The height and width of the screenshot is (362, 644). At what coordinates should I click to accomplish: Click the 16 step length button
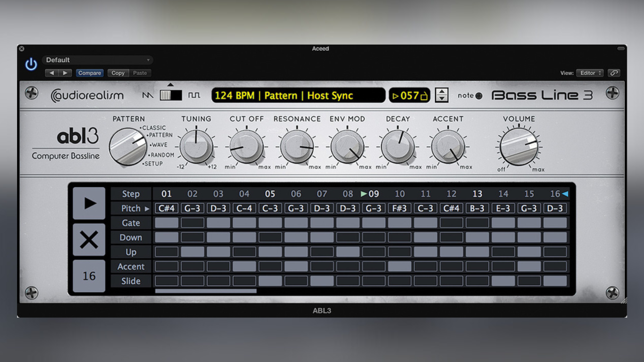coord(89,276)
